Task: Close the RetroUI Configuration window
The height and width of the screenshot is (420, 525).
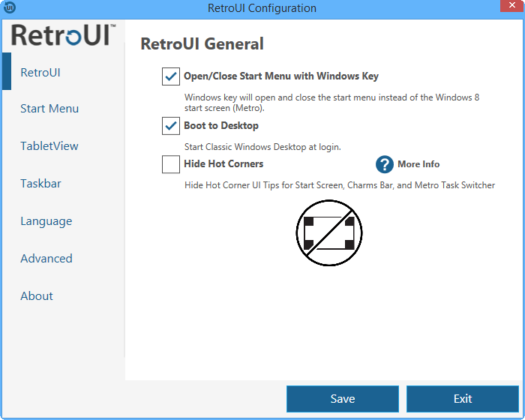Action: coord(512,6)
